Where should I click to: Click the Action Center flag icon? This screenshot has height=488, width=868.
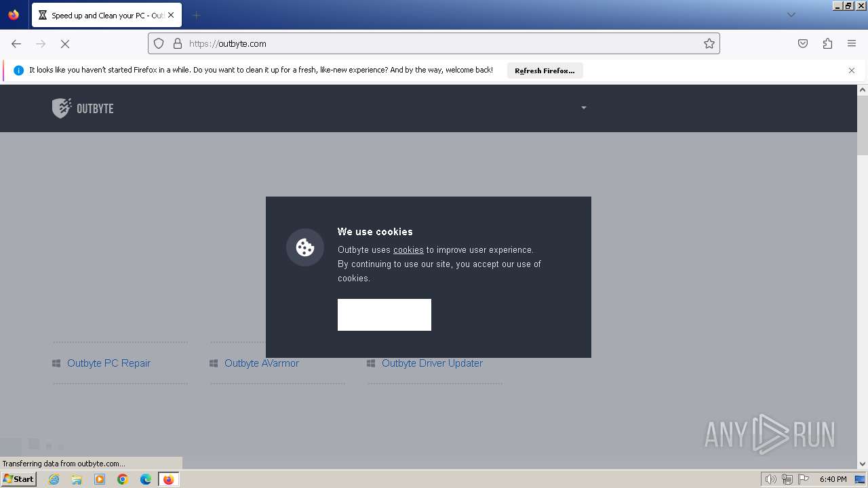pos(804,479)
